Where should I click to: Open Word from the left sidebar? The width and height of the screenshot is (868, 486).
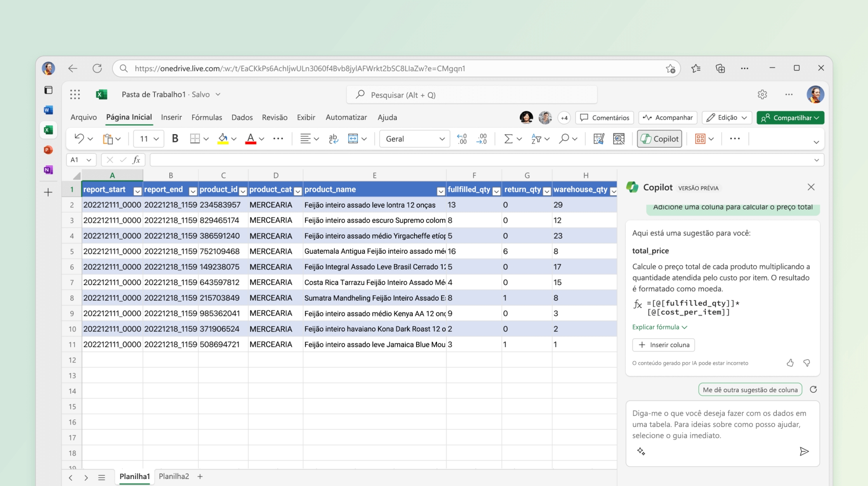click(x=48, y=110)
